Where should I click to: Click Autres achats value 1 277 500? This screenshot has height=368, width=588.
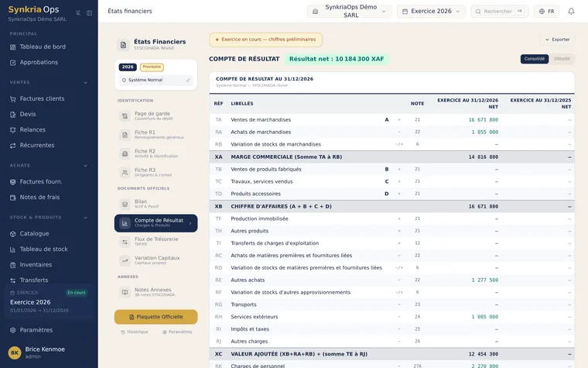[485, 280]
